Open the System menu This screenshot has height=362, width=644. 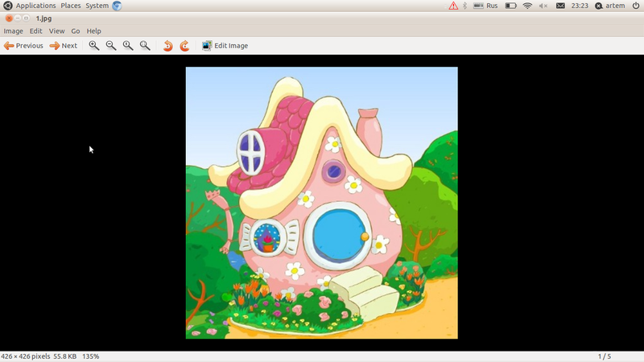click(x=97, y=6)
